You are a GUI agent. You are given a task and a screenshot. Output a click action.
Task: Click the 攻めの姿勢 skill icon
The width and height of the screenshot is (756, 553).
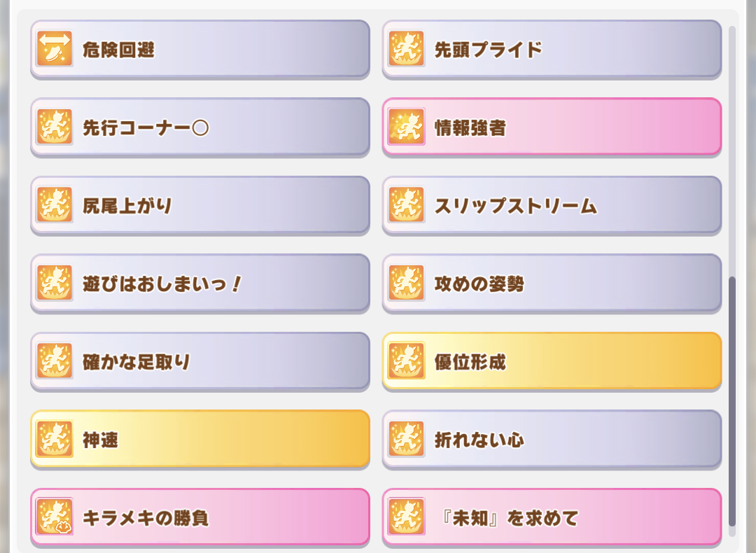407,283
